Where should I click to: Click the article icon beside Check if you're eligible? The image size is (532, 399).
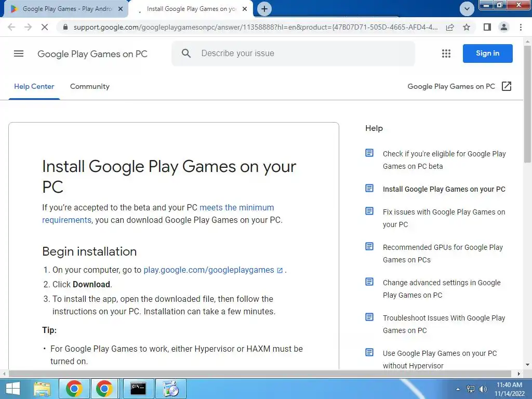(369, 153)
